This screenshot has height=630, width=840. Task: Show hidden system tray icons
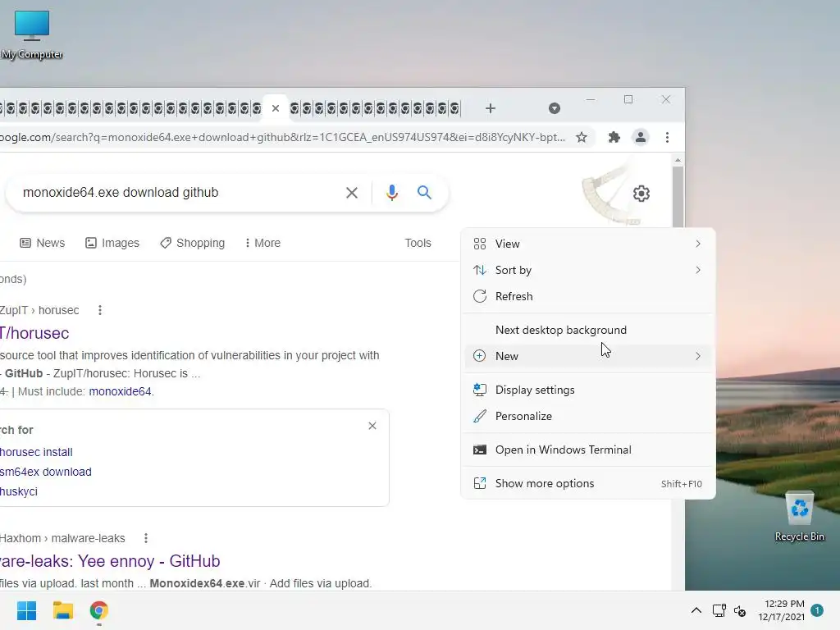696,610
